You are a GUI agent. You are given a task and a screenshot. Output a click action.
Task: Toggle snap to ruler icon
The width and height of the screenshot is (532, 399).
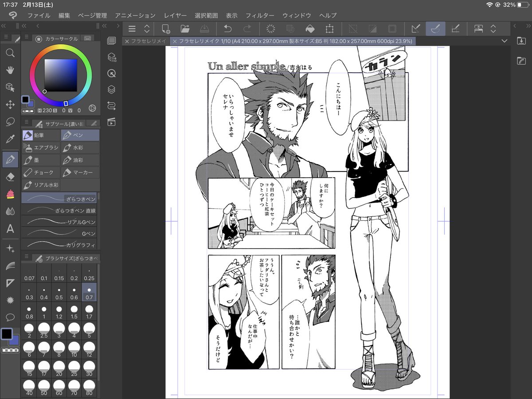(415, 29)
